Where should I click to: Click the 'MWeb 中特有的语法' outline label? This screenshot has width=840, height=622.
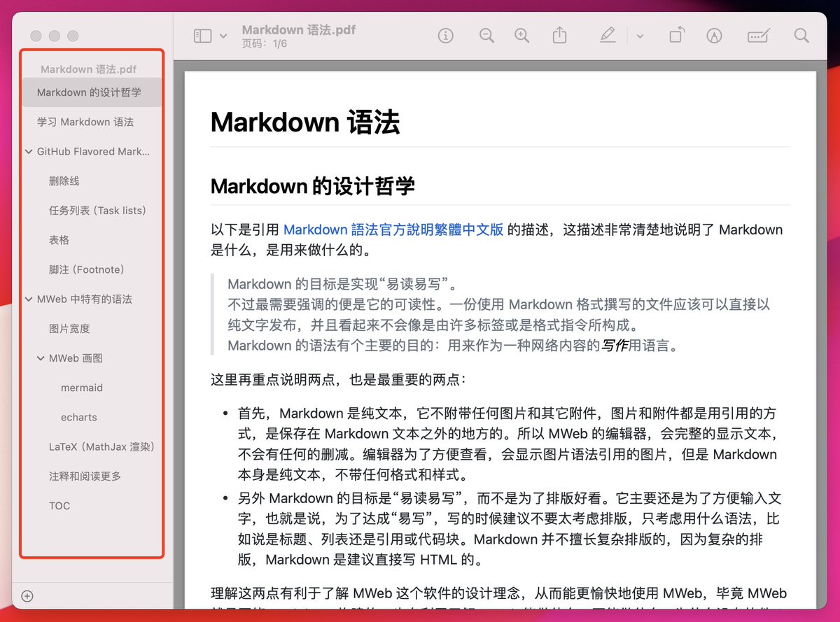pyautogui.click(x=85, y=299)
